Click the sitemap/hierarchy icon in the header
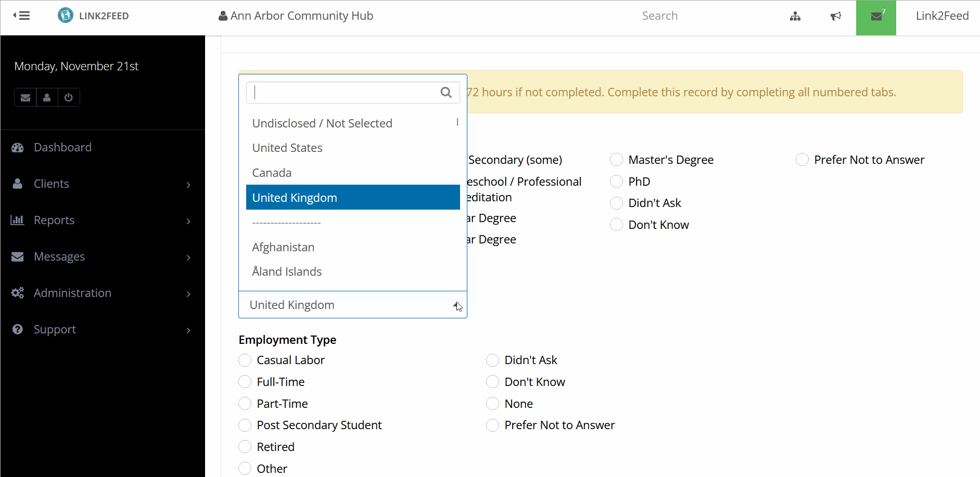The width and height of the screenshot is (980, 477). [x=795, y=16]
